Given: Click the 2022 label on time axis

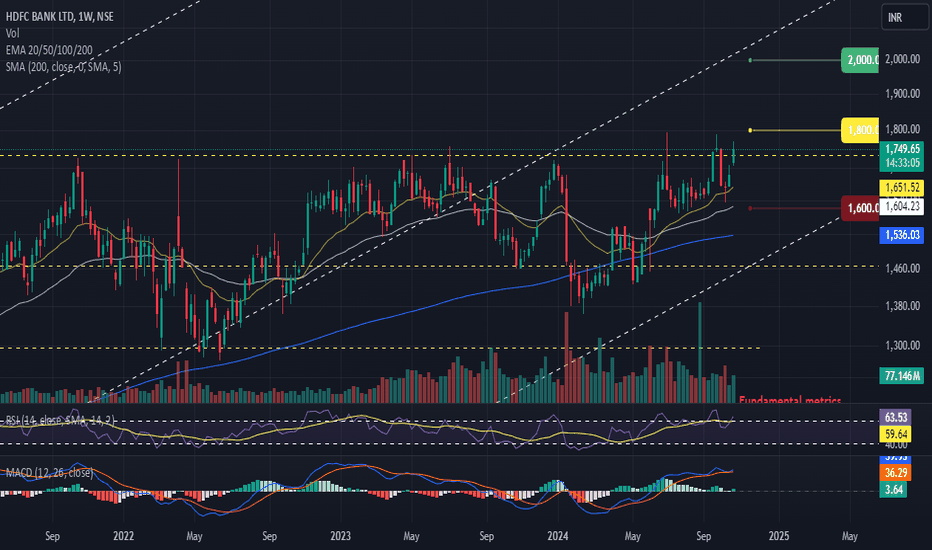Looking at the screenshot, I should click(123, 536).
